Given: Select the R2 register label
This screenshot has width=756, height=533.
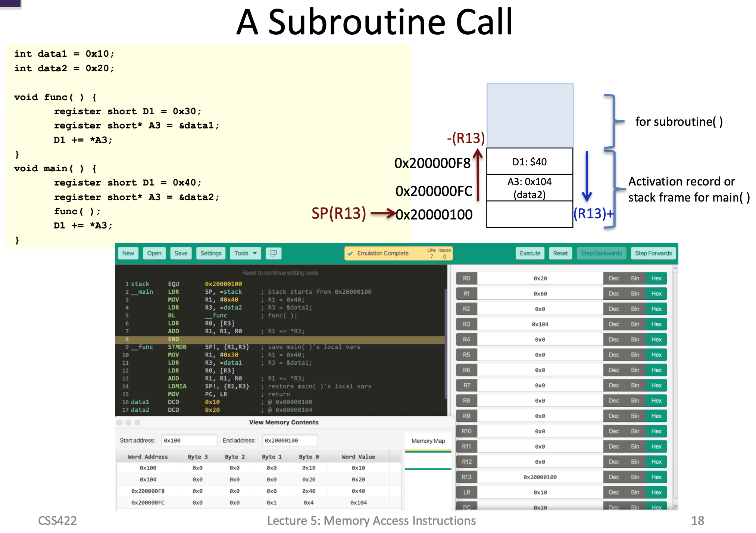Looking at the screenshot, I should tap(466, 309).
